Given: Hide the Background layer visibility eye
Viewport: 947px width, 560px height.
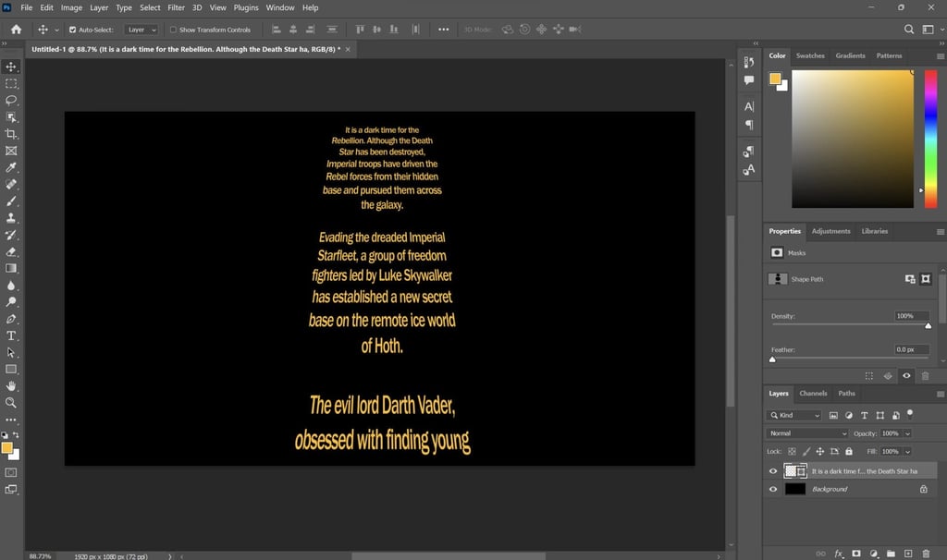Looking at the screenshot, I should point(773,490).
